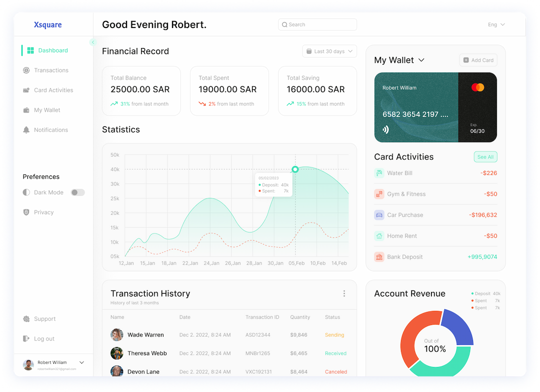Click the Card Activities sidebar icon

(26, 90)
